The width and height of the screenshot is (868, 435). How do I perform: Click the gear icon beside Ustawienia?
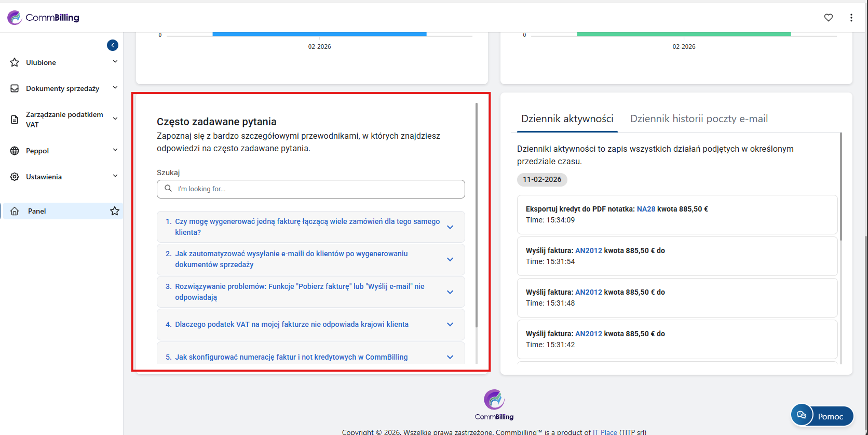15,177
